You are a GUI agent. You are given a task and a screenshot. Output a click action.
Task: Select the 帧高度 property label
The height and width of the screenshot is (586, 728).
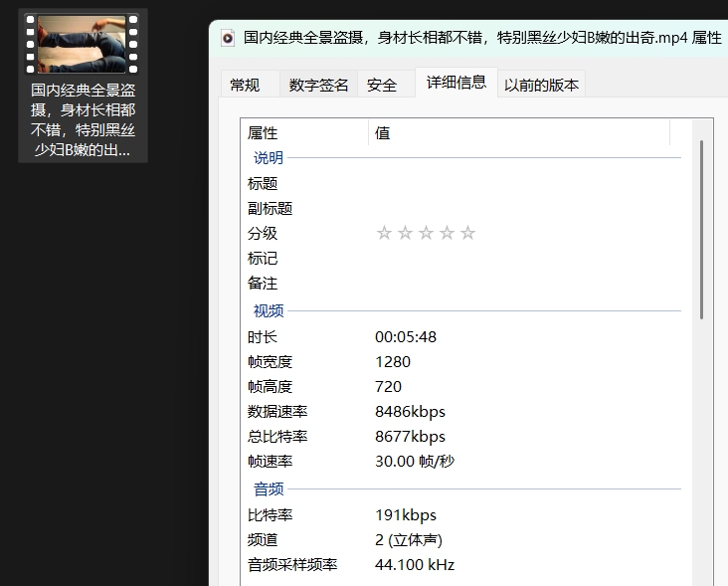[270, 387]
